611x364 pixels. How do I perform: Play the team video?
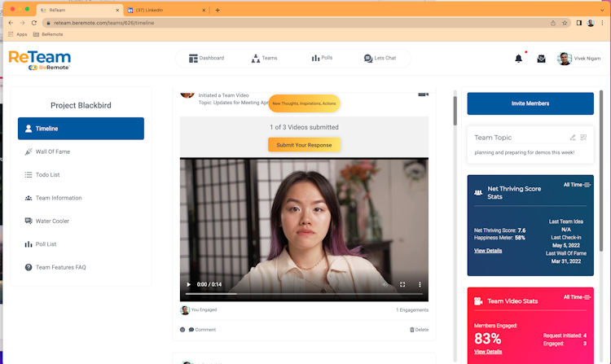tap(189, 284)
